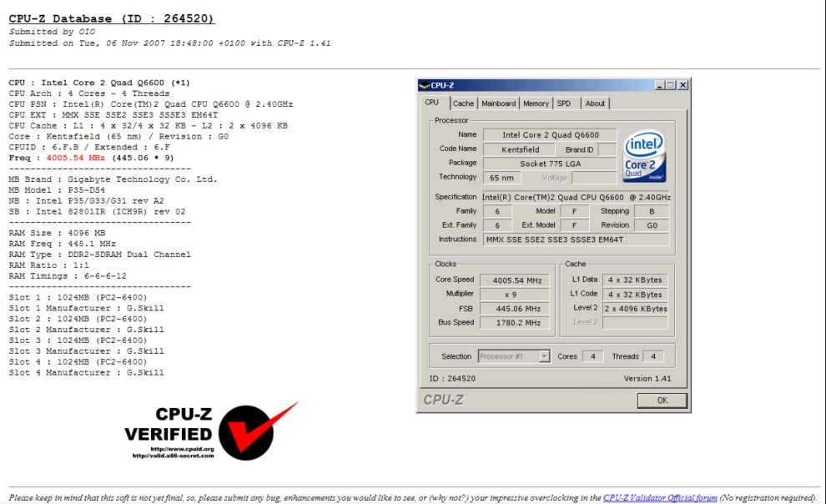Click the L1 Data cache field
This screenshot has width=826, height=504.
point(635,280)
